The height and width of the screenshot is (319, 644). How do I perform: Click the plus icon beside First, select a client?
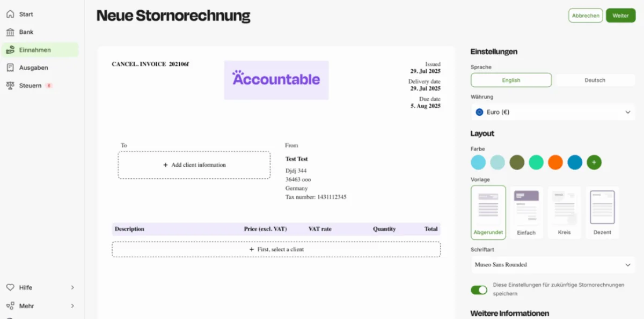(x=252, y=249)
